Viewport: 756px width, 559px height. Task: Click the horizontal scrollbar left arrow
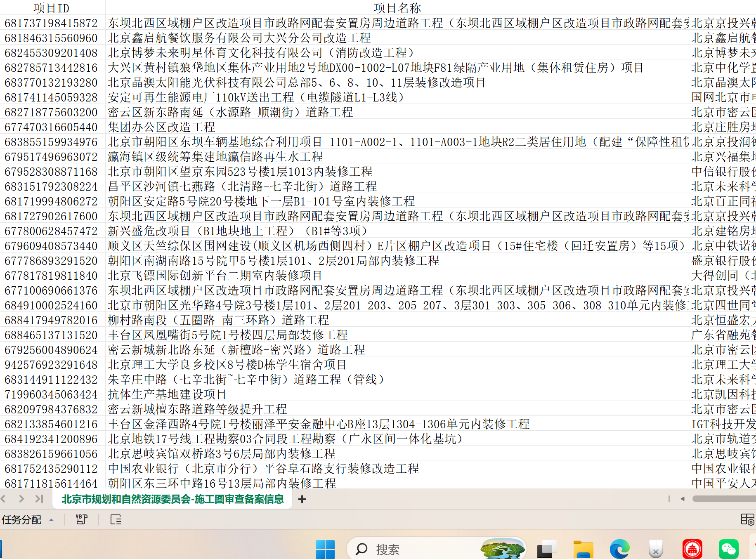click(683, 499)
